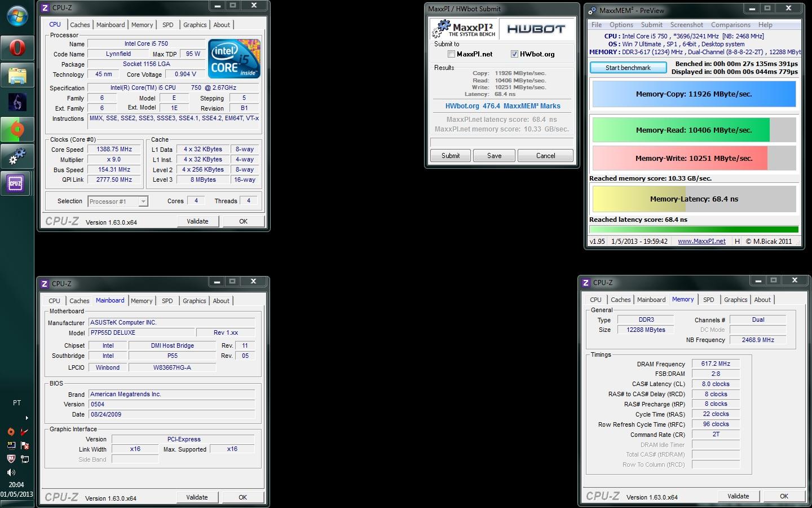Switch to SPD tab in top-left CPU-Z
812x508 pixels.
coord(168,25)
